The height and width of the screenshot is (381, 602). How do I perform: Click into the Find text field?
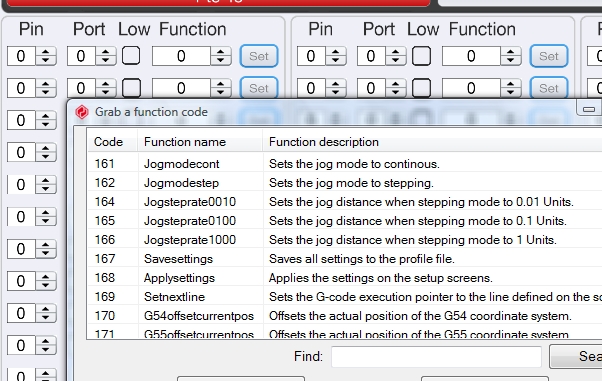tap(437, 357)
